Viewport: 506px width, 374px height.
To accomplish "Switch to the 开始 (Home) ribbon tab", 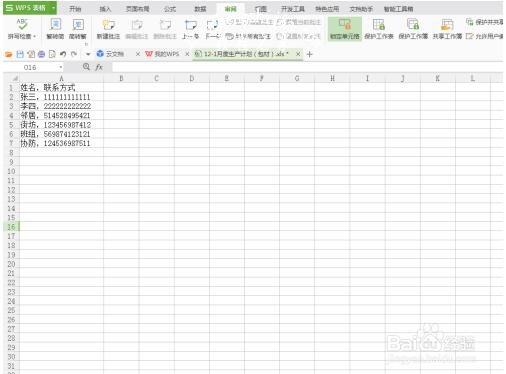I will click(75, 9).
